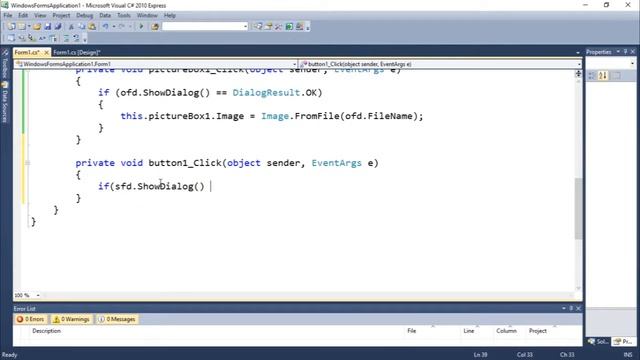Sort Error List by File column
Image resolution: width=640 pixels, height=360 pixels.
click(411, 331)
